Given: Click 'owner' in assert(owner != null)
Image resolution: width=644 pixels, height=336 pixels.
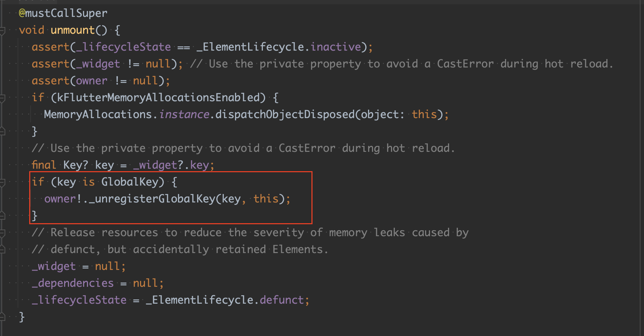Looking at the screenshot, I should pos(92,81).
